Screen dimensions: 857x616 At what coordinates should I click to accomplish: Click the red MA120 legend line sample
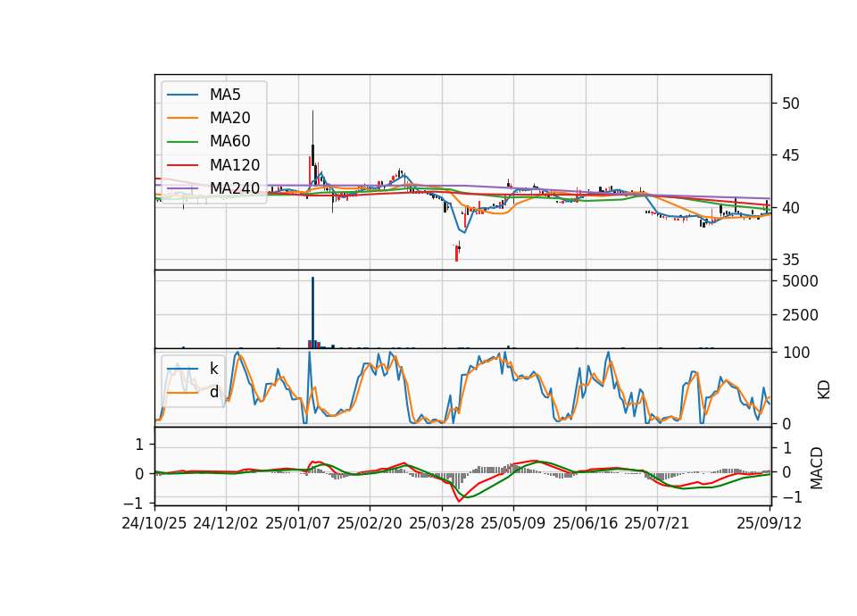point(182,165)
